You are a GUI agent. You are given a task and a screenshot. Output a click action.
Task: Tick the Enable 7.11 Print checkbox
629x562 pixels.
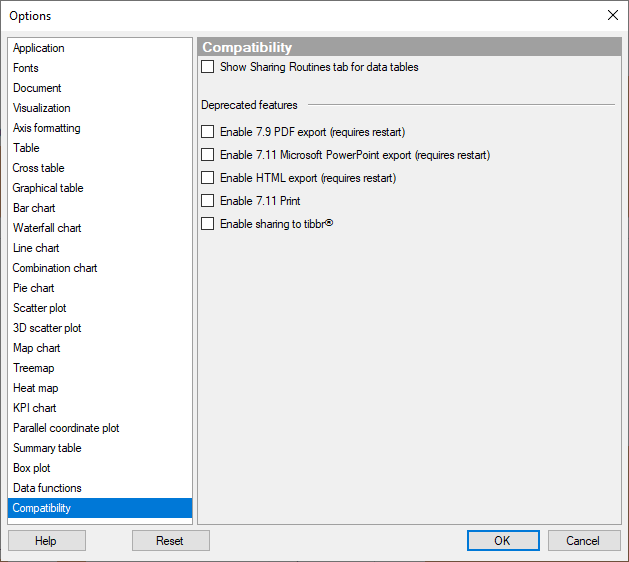[x=208, y=201]
